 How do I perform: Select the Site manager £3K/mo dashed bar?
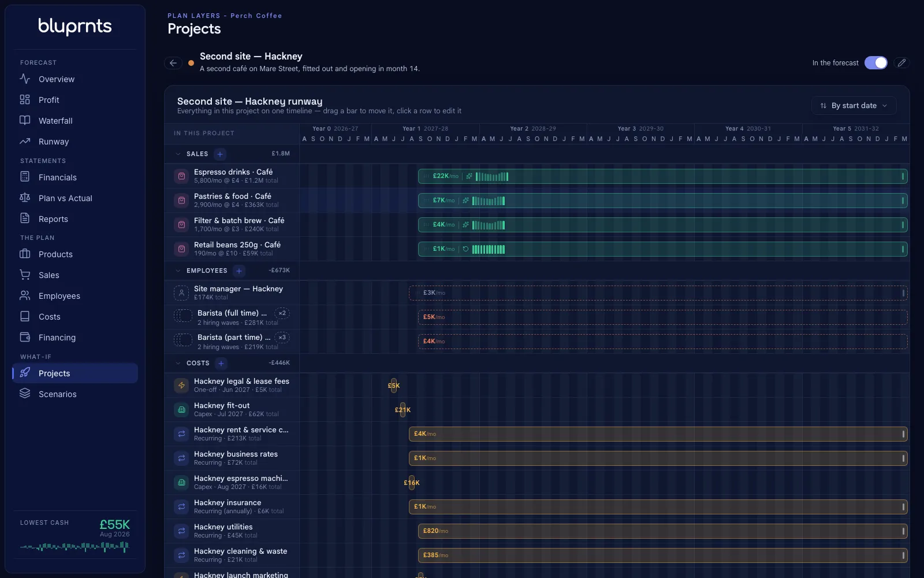658,293
